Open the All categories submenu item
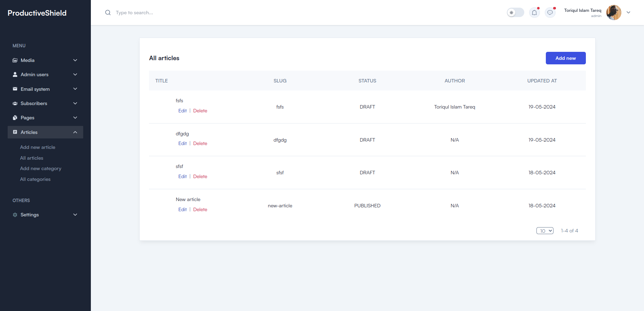 pyautogui.click(x=35, y=180)
